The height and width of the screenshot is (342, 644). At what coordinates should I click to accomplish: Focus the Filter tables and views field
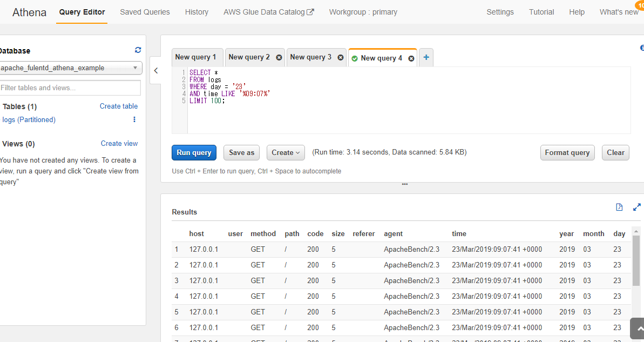[70, 88]
